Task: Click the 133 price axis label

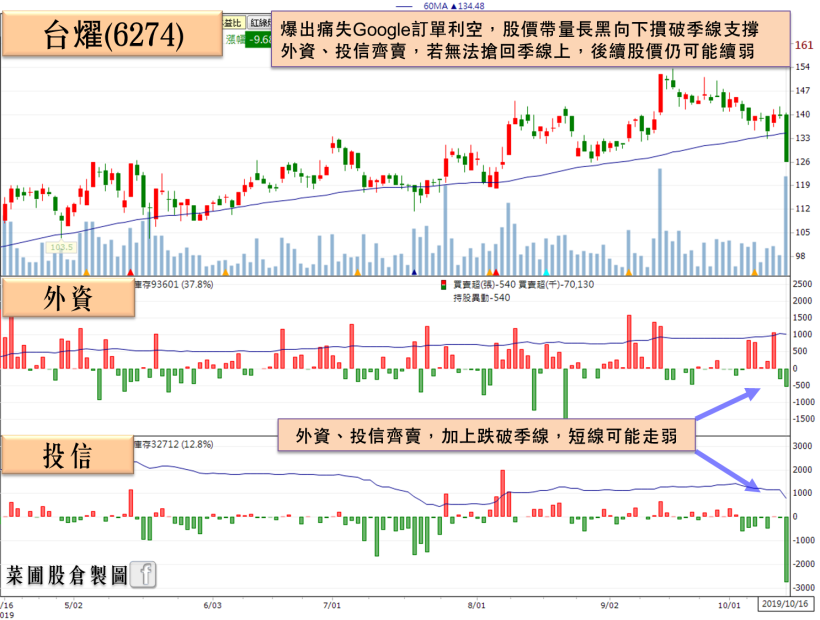Action: 802,138
